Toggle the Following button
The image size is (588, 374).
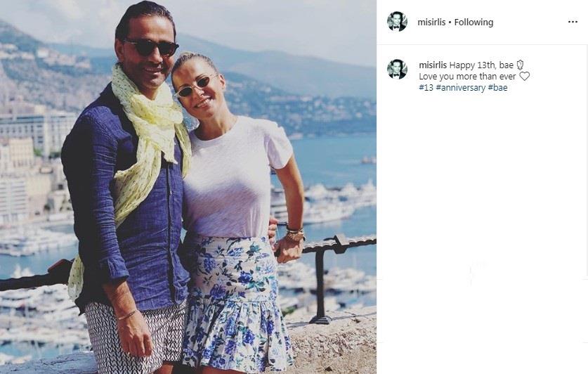click(473, 22)
